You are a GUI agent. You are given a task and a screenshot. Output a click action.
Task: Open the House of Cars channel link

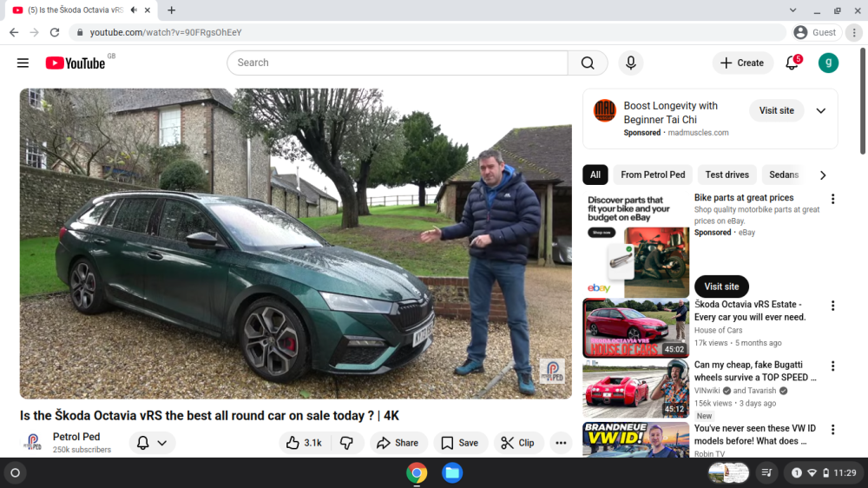pyautogui.click(x=718, y=330)
